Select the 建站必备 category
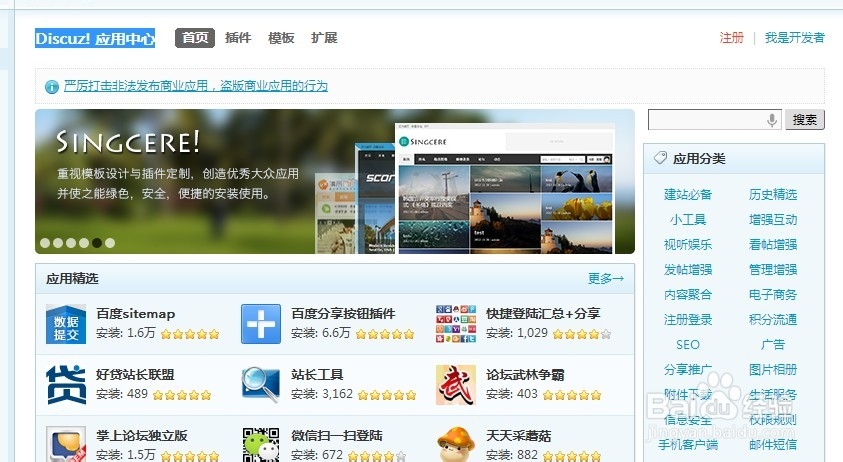This screenshot has height=462, width=843. click(x=688, y=195)
